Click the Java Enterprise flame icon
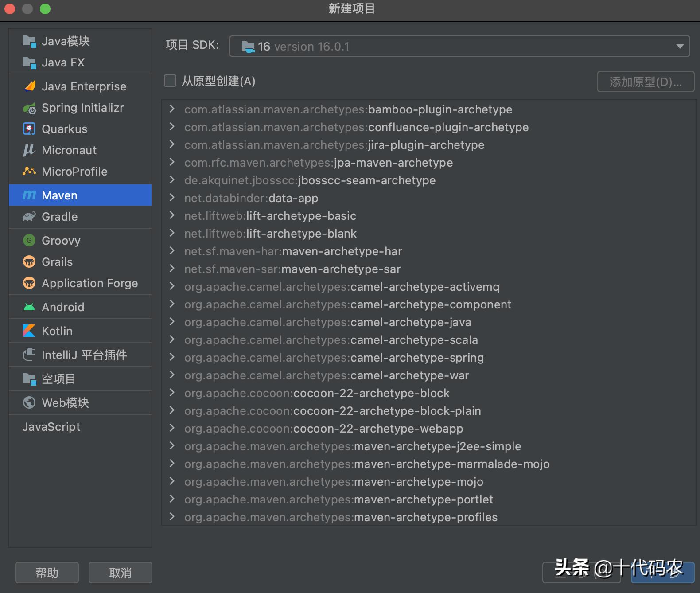The height and width of the screenshot is (593, 700). point(30,86)
